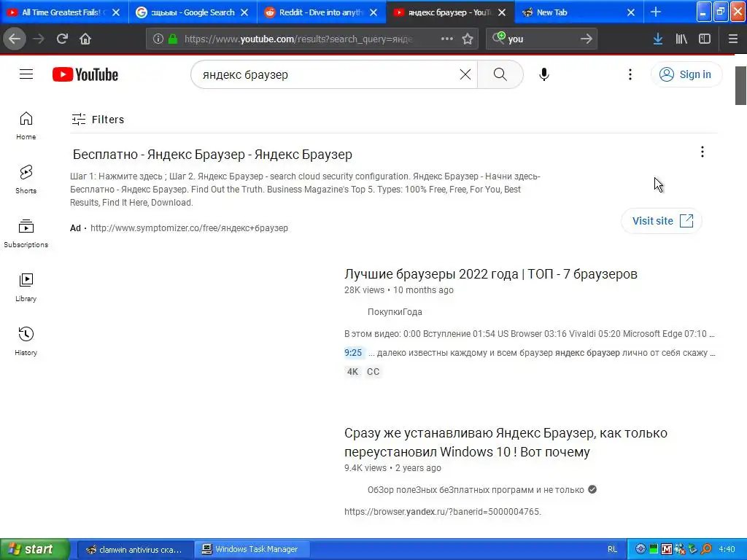Open channel ПокупкиГода
This screenshot has height=560, width=747.
click(395, 312)
